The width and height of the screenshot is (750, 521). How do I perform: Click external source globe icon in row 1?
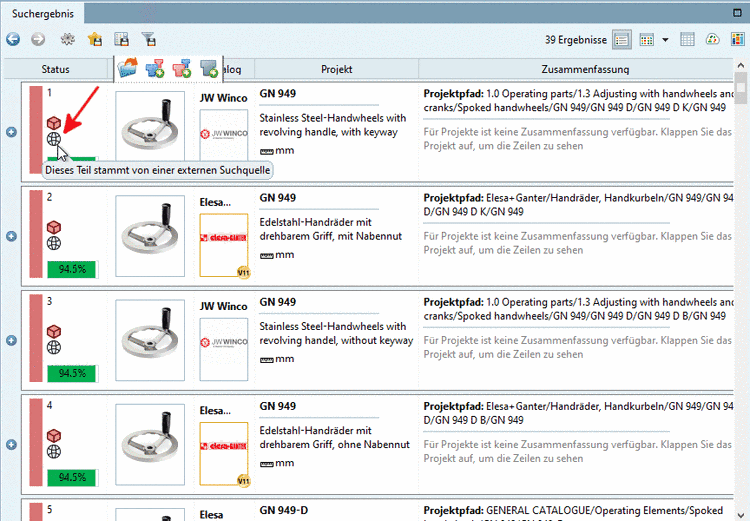pyautogui.click(x=54, y=139)
